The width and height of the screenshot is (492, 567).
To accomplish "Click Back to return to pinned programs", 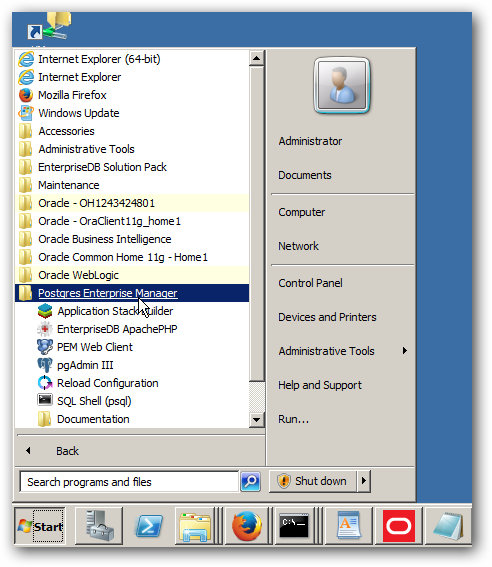I will pyautogui.click(x=67, y=451).
